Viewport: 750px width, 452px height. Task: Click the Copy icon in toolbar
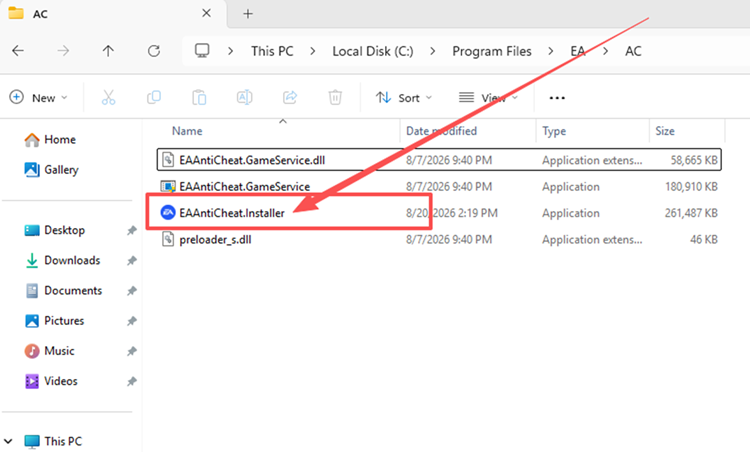pos(154,98)
